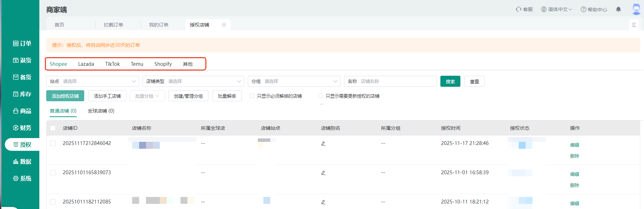The width and height of the screenshot is (644, 209).
Task: Click the notification bell icon
Action: click(x=618, y=9)
